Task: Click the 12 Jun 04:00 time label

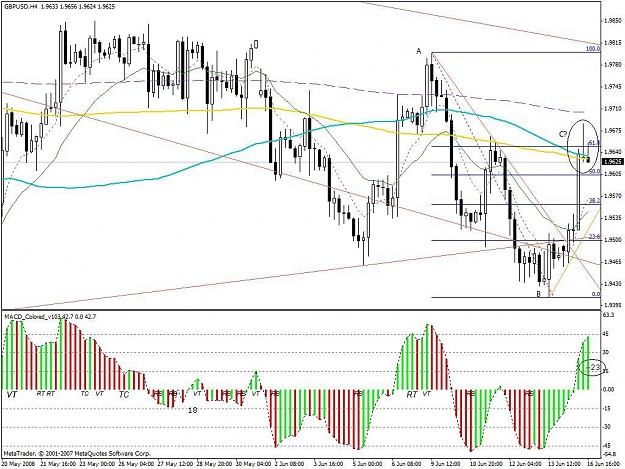Action: coord(525,464)
